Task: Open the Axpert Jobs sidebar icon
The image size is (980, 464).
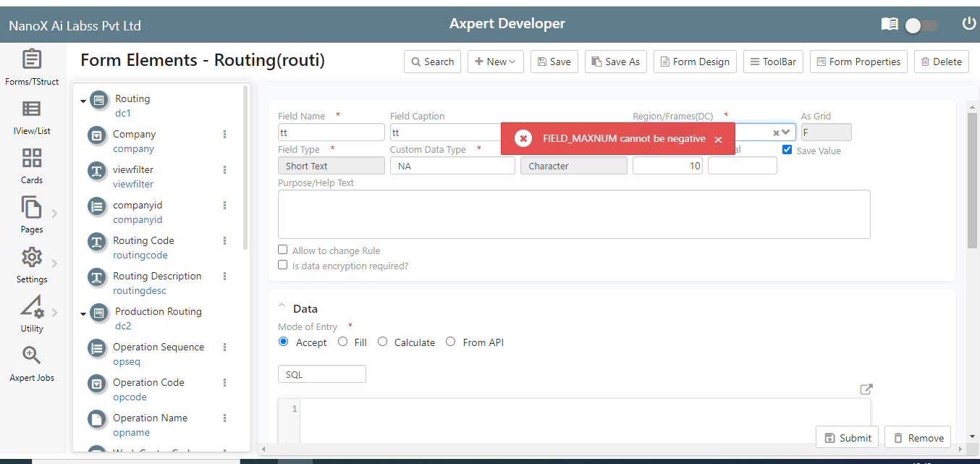Action: 32,355
